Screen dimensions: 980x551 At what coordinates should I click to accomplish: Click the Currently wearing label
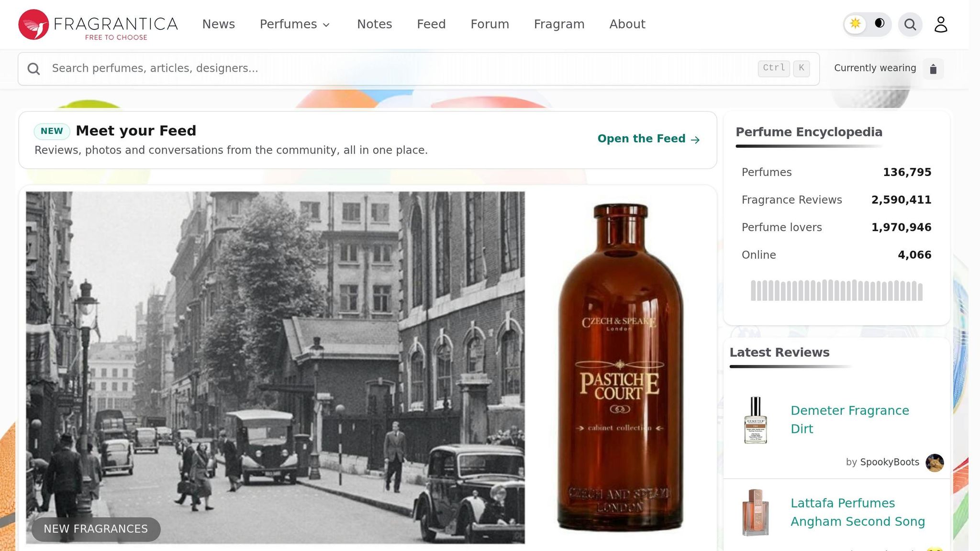tap(875, 68)
